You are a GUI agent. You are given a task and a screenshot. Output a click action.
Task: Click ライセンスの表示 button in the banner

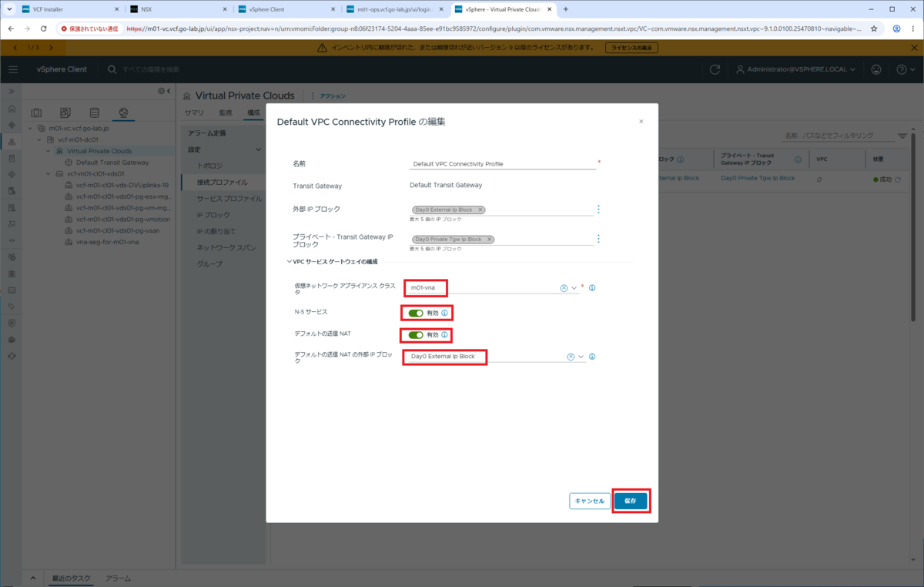click(632, 48)
